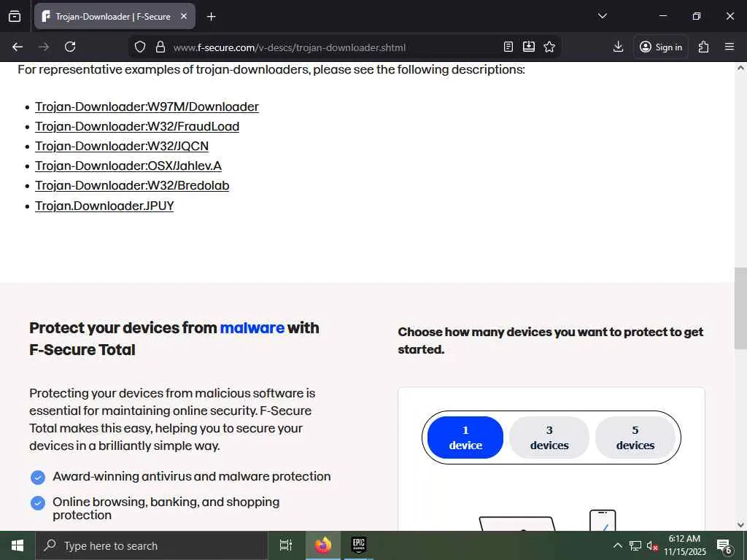The width and height of the screenshot is (747, 560).
Task: Show site security padlock info
Action: [160, 47]
